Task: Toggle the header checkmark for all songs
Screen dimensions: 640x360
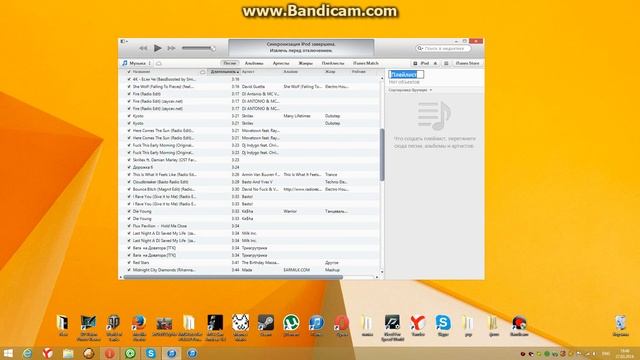Action: point(129,72)
